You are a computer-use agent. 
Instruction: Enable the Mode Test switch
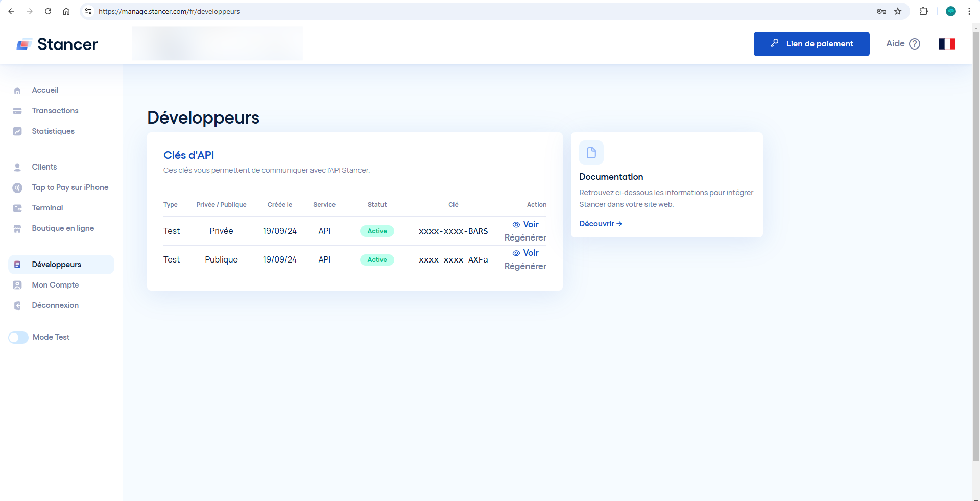(18, 338)
